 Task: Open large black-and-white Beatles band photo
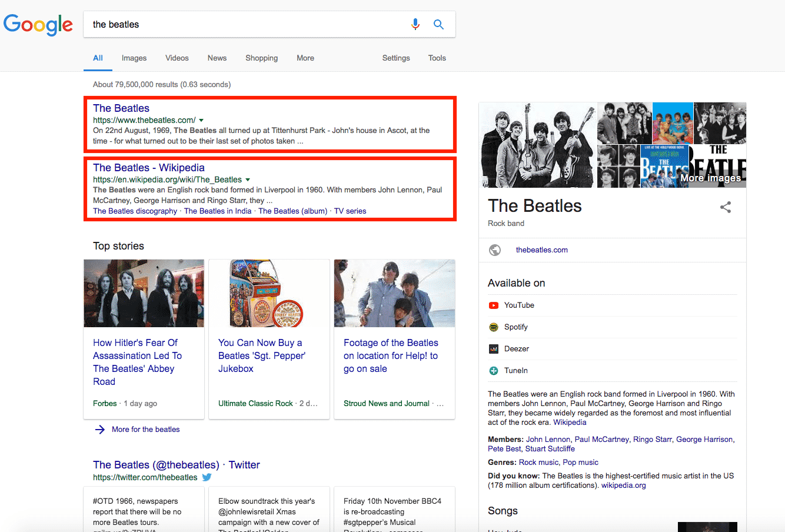coord(538,145)
